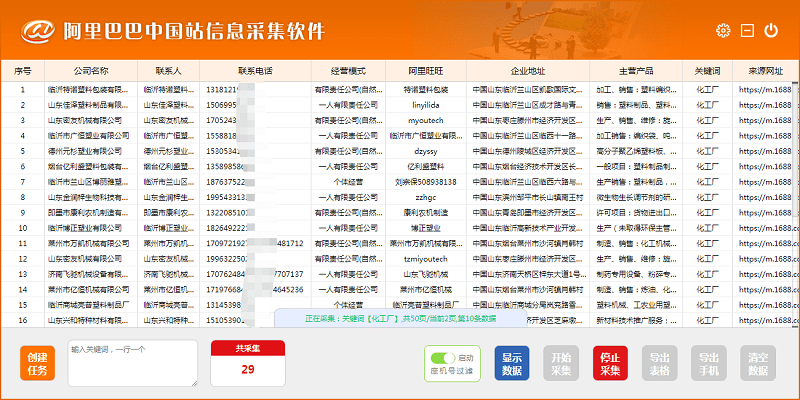This screenshot has height=400, width=800.
Task: Open the settings gear icon
Action: coord(723,31)
